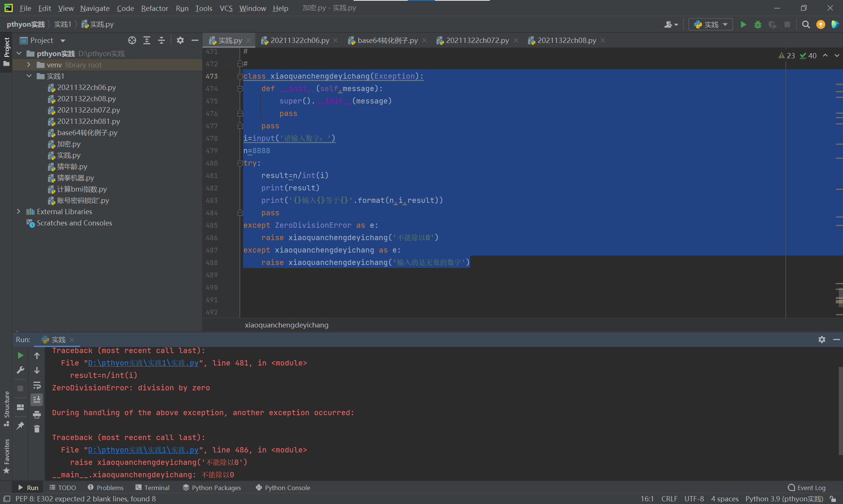Screen dimensions: 843x504
Task: Open Project panel settings gear
Action: 180,40
